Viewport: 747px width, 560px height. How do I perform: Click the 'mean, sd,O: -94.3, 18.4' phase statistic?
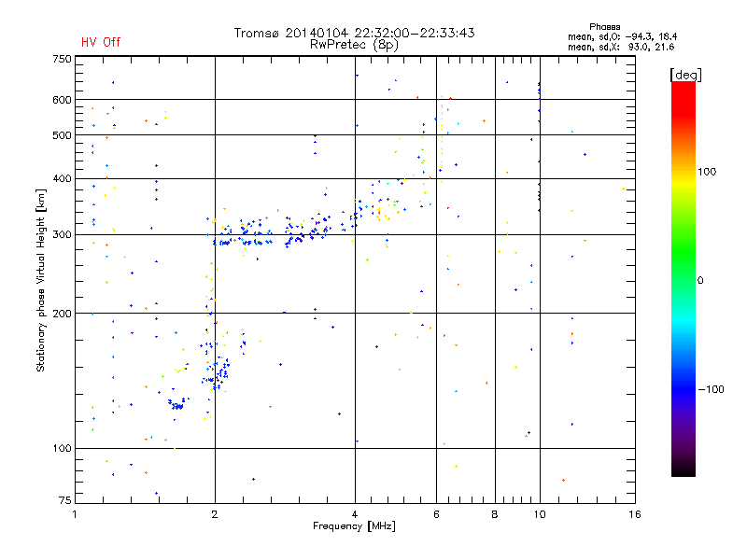coord(622,36)
